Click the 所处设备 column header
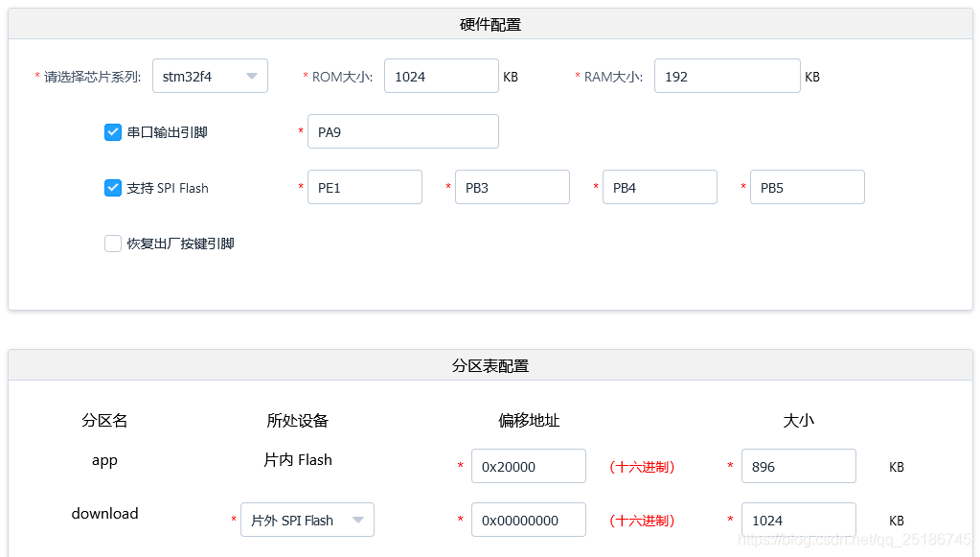Screen dimensions: 980x557 (x=298, y=420)
